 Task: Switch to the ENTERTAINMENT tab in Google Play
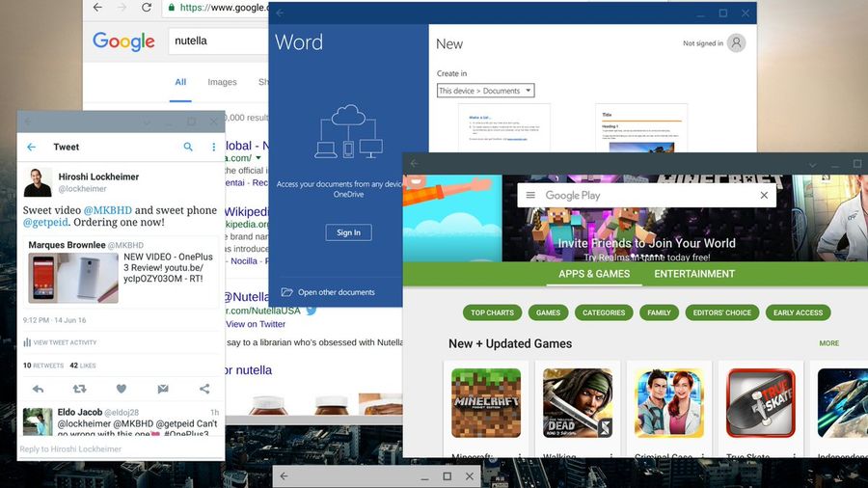(x=694, y=274)
